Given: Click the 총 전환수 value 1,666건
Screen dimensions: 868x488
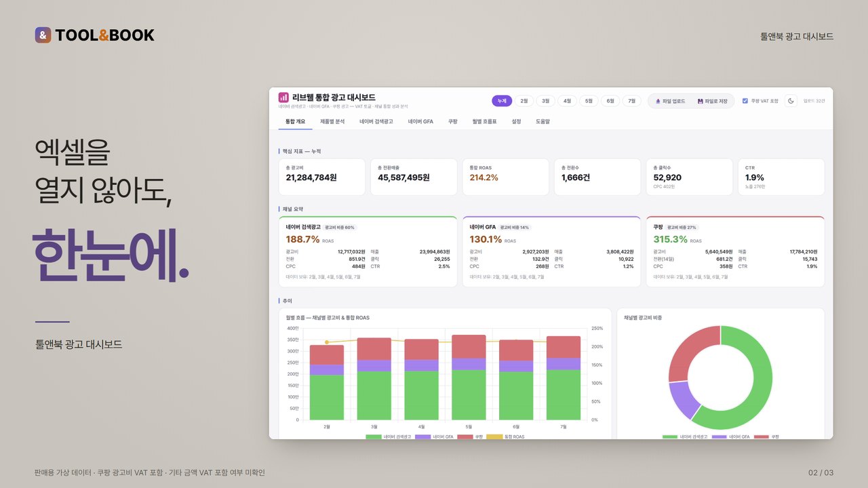Looking at the screenshot, I should pos(576,178).
